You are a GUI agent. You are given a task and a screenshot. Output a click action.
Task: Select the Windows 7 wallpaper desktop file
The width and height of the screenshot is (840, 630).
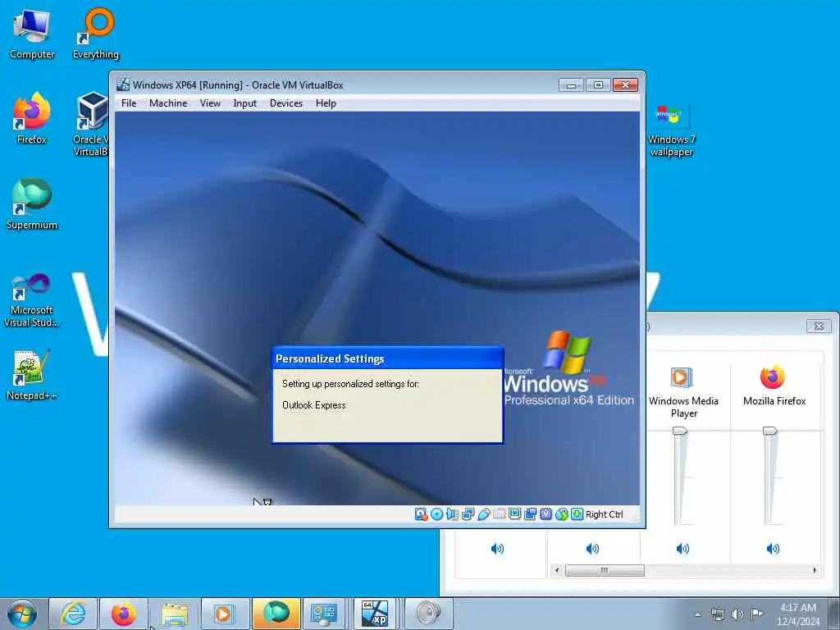[671, 130]
